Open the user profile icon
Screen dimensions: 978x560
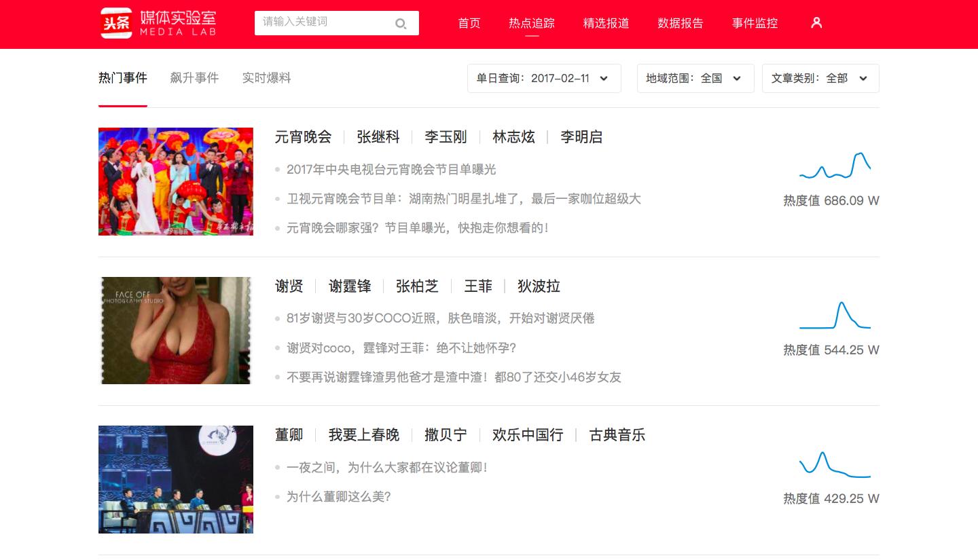point(816,22)
